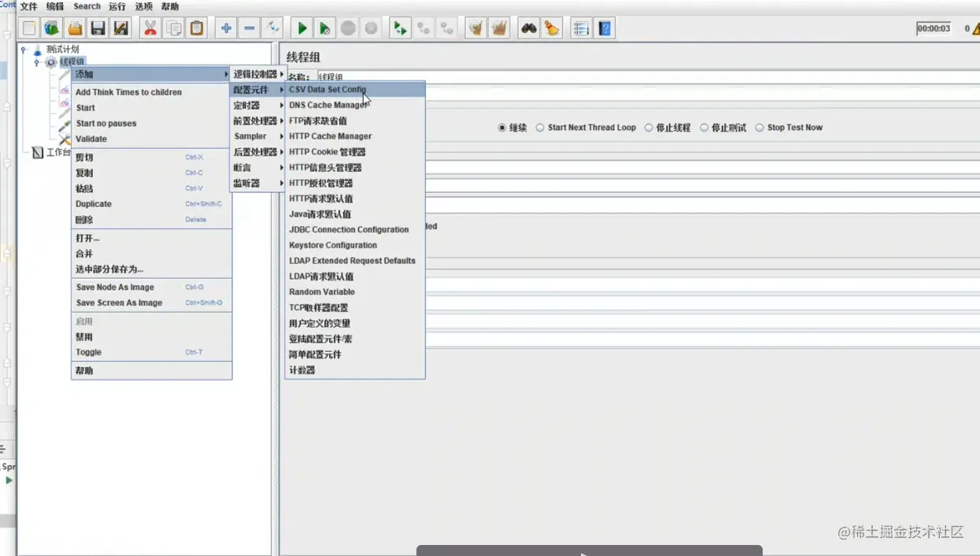
Task: Click the Open file folder icon
Action: coord(75,28)
